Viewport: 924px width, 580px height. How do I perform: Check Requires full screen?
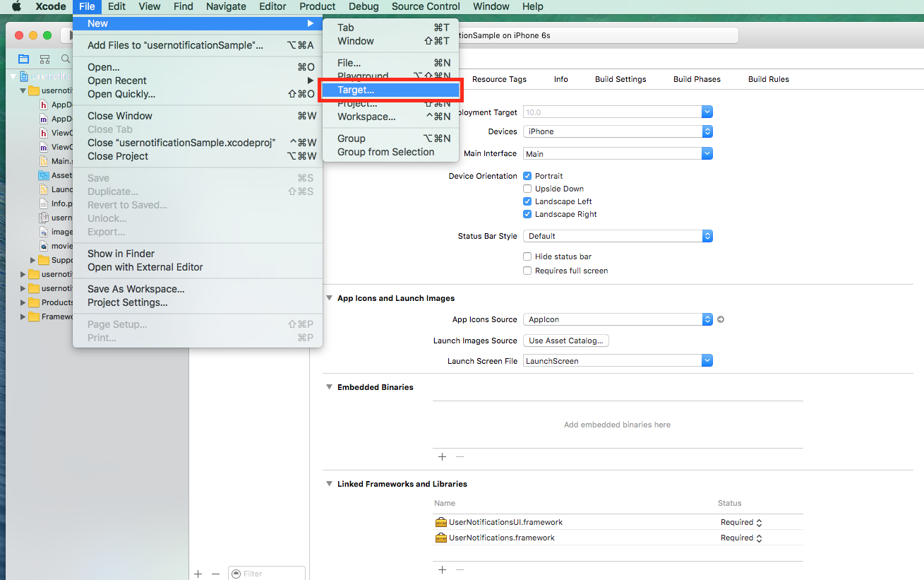(527, 271)
